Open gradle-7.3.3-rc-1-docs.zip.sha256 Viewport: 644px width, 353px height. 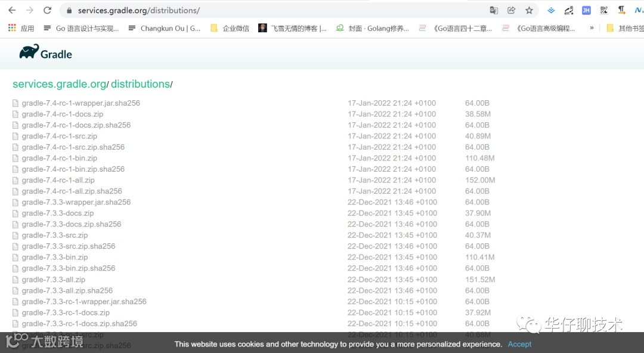pos(79,324)
